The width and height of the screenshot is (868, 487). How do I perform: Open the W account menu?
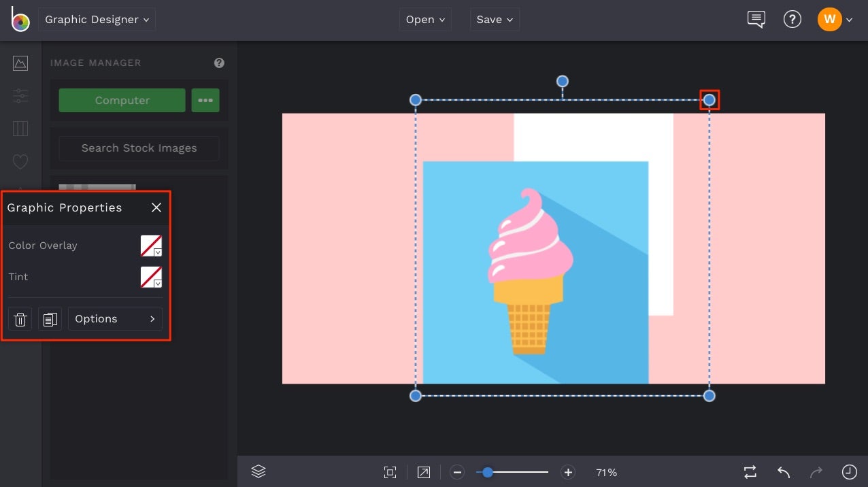(x=829, y=19)
